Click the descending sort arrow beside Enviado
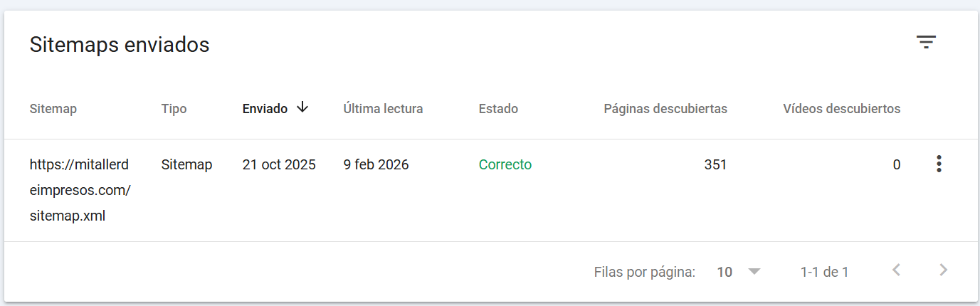This screenshot has width=980, height=306. 302,107
